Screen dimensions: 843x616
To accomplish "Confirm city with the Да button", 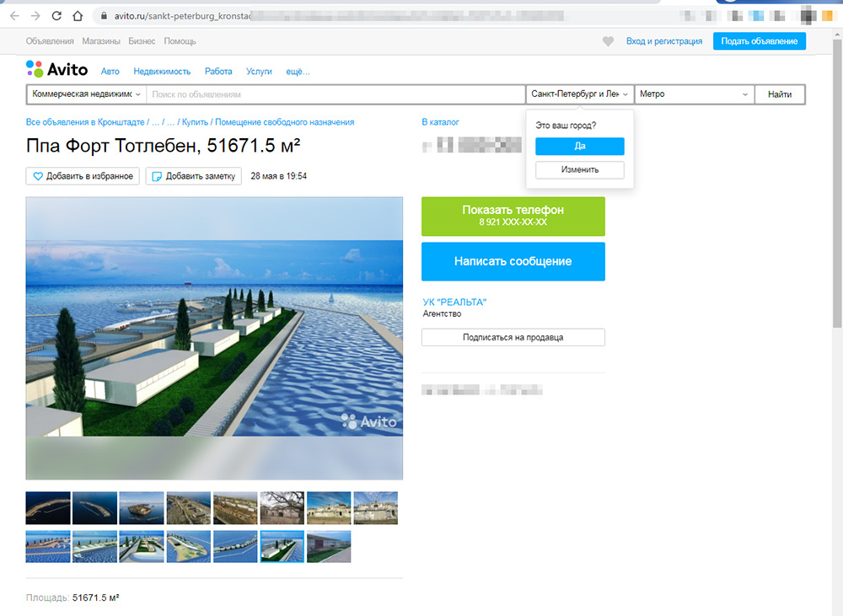I will click(580, 147).
